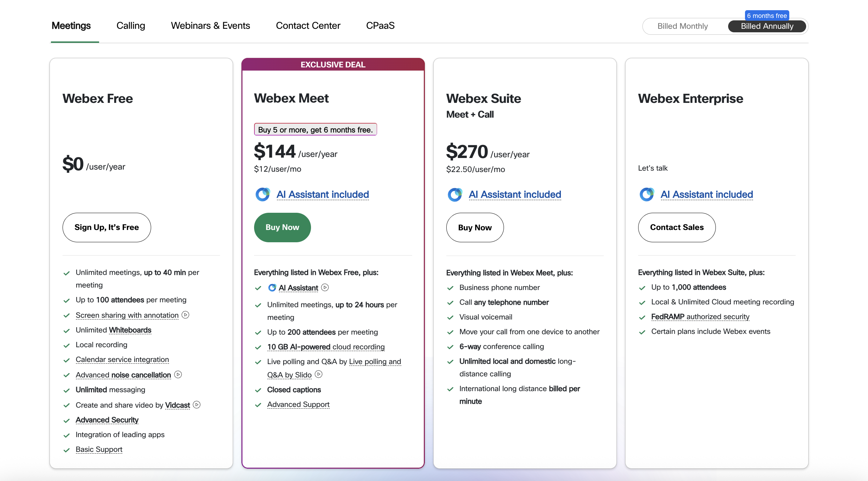Open the Calling tab
868x481 pixels.
131,26
